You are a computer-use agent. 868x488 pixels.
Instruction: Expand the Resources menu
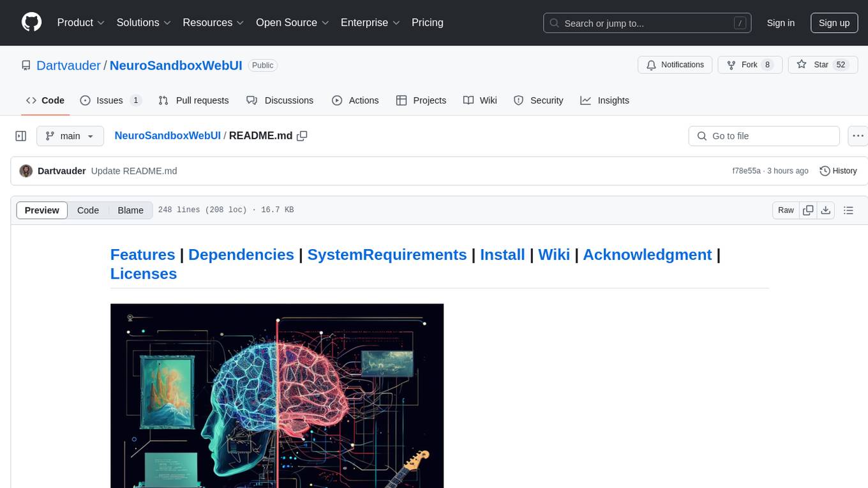coord(213,22)
